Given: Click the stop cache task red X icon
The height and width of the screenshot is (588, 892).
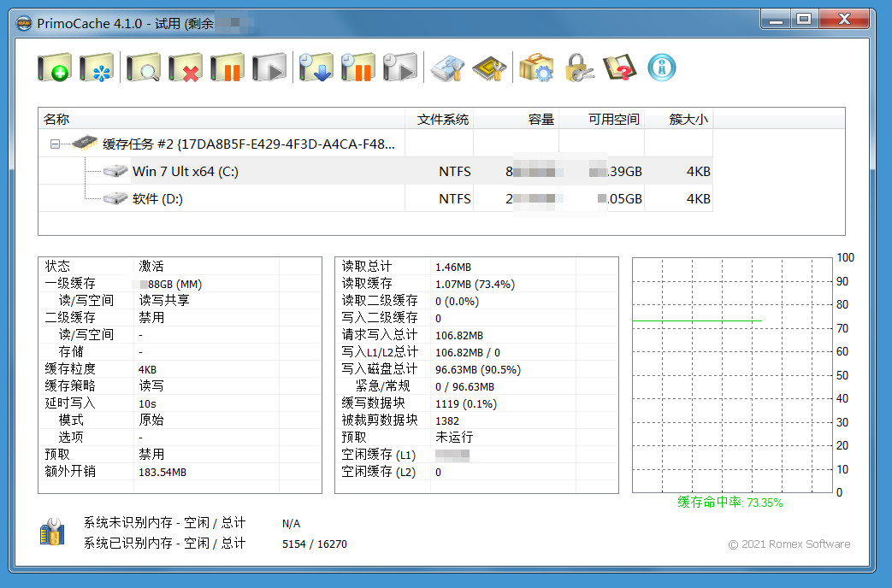Looking at the screenshot, I should [x=186, y=68].
